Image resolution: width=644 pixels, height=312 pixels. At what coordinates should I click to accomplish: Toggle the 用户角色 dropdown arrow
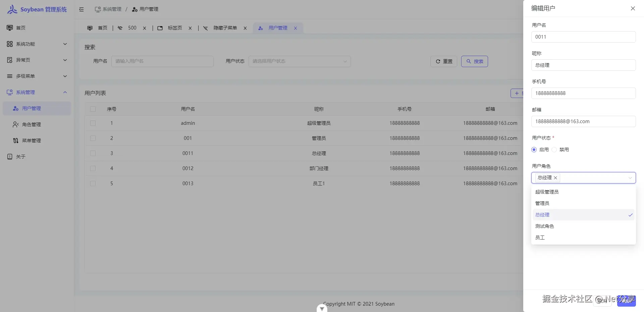click(630, 178)
